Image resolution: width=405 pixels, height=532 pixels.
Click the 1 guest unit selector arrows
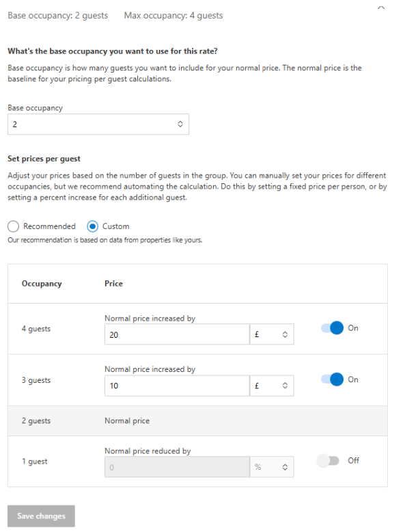click(285, 467)
